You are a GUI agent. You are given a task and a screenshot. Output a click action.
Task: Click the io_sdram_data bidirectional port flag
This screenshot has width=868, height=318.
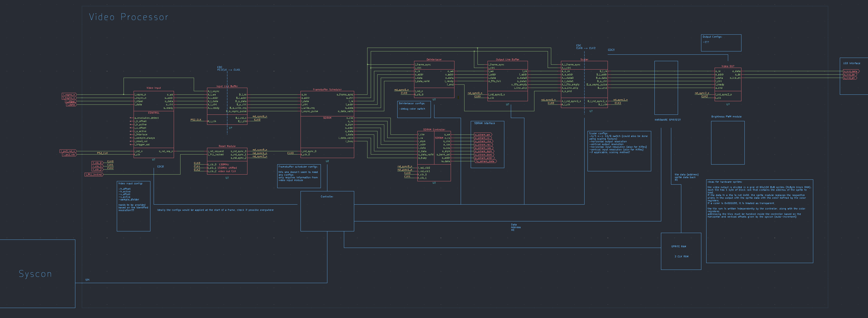(486, 162)
